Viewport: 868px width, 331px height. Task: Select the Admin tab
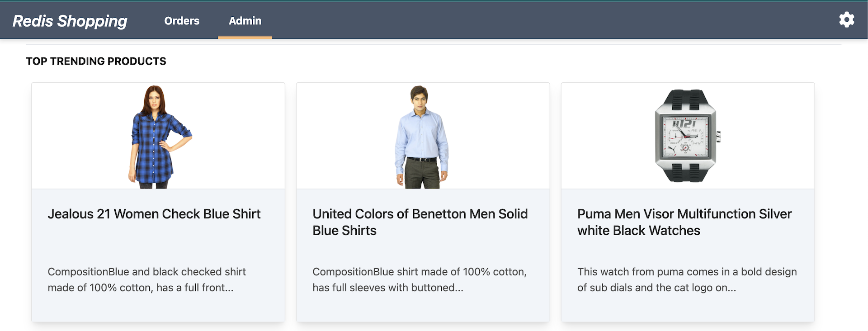pyautogui.click(x=245, y=21)
